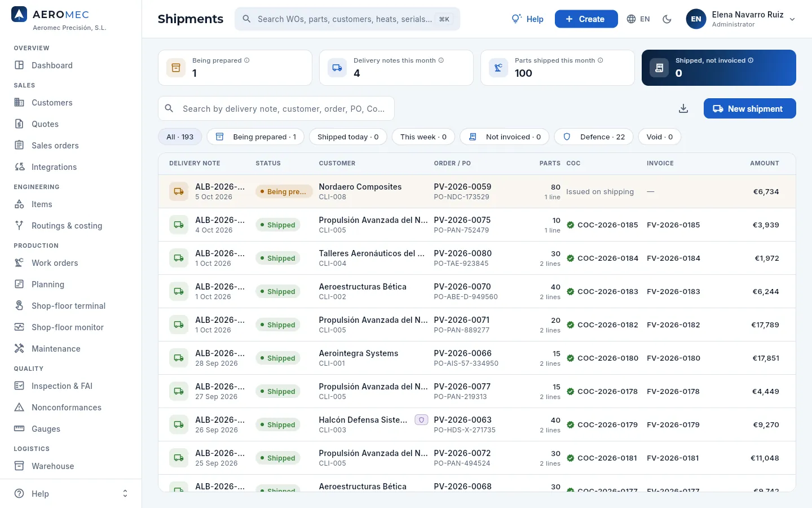Expand Elena Navarro Ruiz account menu
Viewport: 812px width, 508px height.
pyautogui.click(x=741, y=19)
